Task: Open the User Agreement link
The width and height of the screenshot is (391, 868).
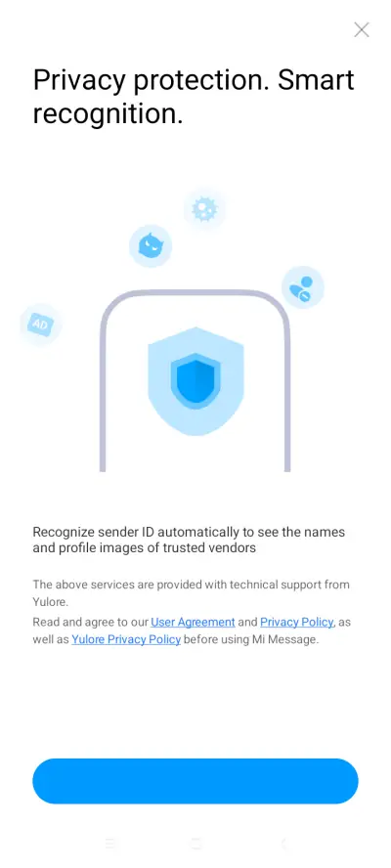Action: pos(193,622)
